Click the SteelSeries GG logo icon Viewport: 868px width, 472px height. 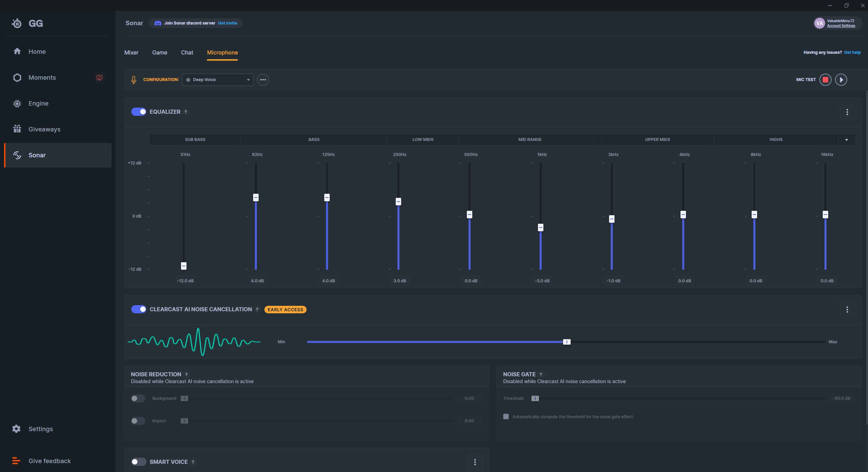[16, 23]
